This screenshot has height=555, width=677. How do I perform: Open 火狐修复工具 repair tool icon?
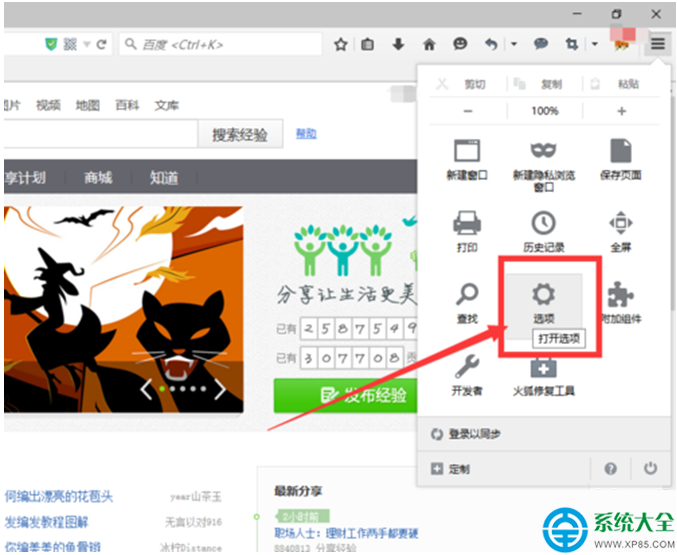point(544,368)
